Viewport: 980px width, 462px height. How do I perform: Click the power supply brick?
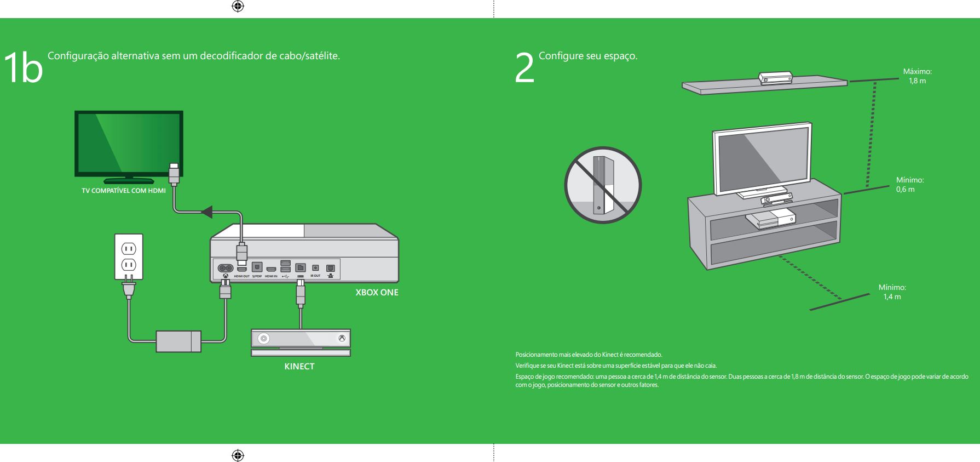click(178, 341)
